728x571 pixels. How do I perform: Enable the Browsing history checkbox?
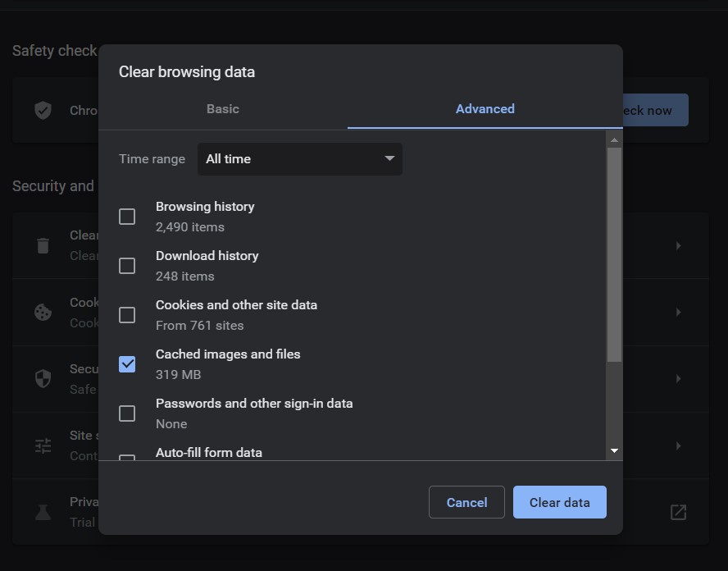127,217
